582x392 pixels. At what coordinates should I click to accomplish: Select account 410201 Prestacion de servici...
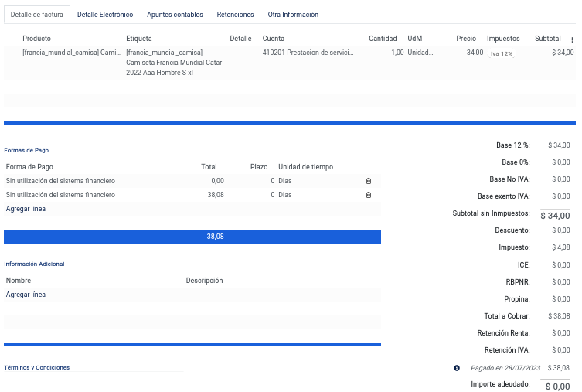click(x=308, y=53)
